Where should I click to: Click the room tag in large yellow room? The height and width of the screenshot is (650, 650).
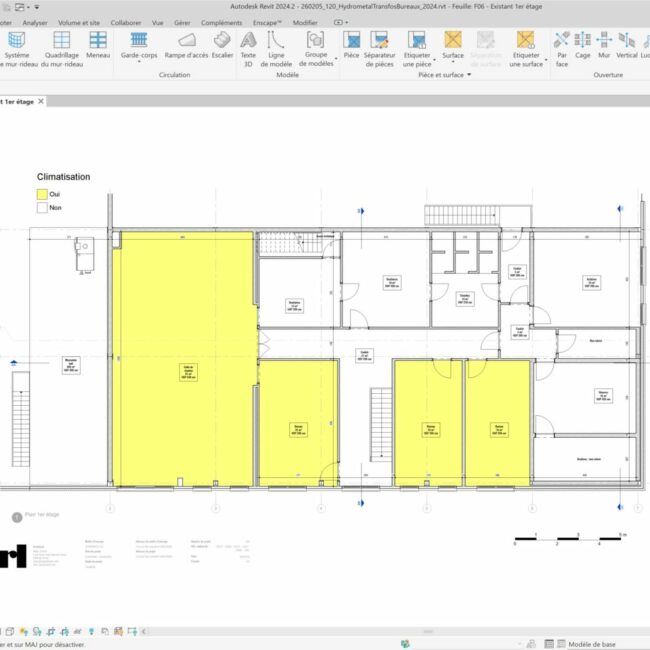coord(188,372)
